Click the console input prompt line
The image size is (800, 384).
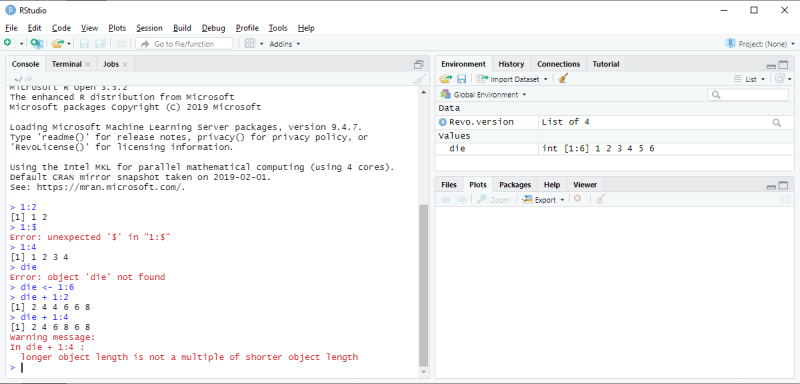tap(213, 368)
